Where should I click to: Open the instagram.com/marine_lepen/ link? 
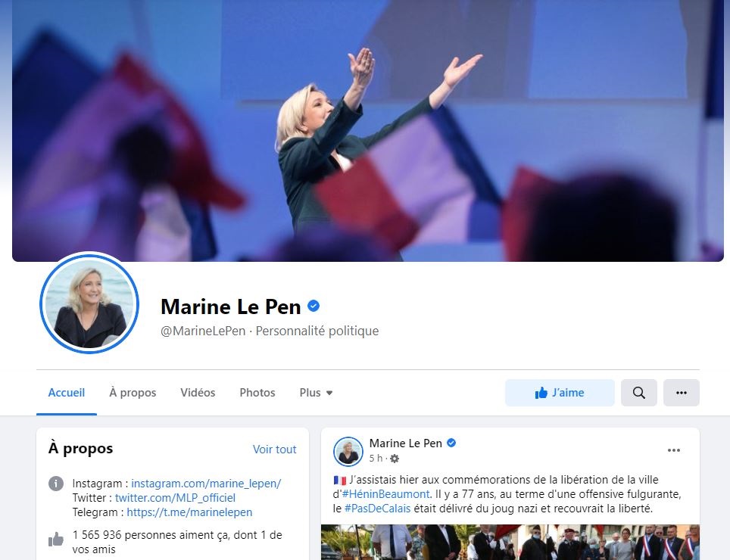[206, 484]
